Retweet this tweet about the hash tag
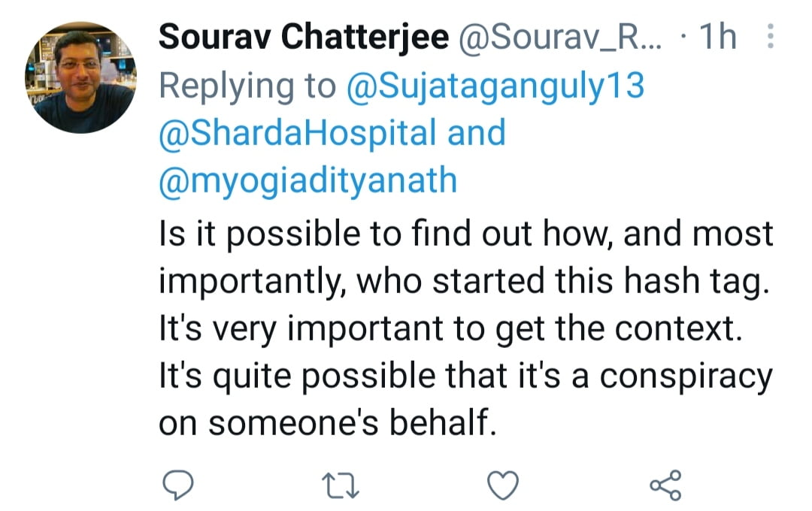Image resolution: width=812 pixels, height=511 pixels. [342, 485]
